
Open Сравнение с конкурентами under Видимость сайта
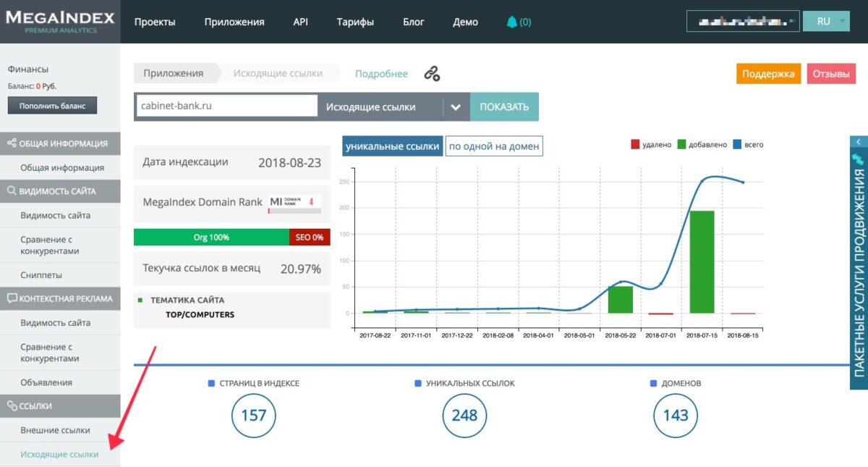(50, 245)
